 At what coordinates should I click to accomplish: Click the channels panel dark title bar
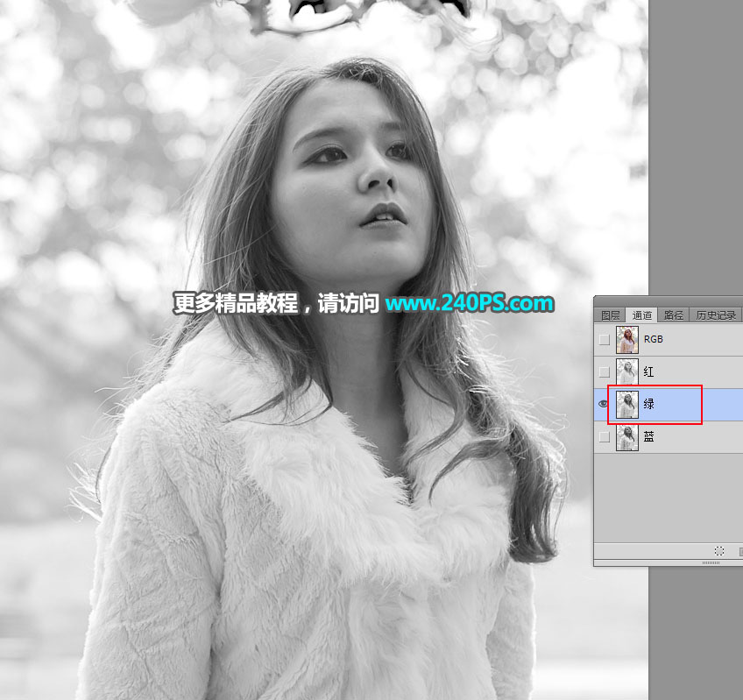(x=669, y=301)
